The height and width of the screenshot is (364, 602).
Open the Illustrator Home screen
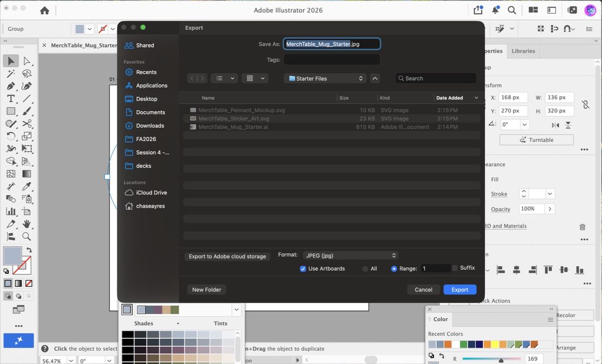[x=44, y=10]
